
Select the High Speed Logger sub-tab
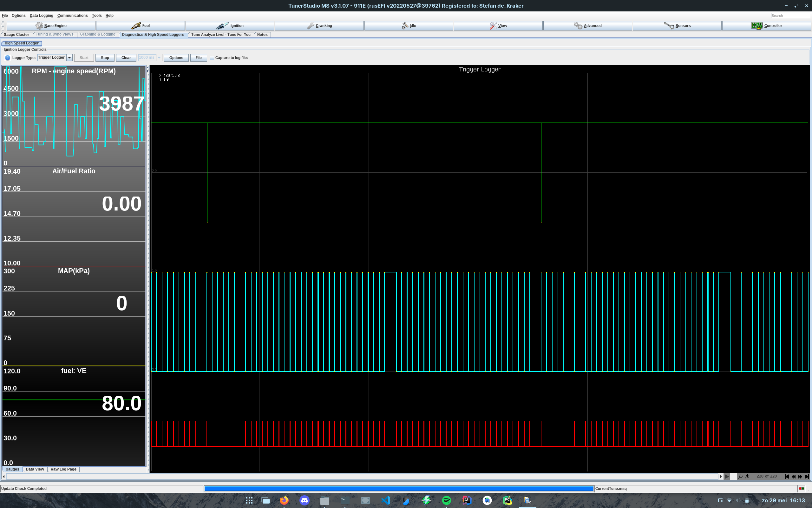(22, 43)
